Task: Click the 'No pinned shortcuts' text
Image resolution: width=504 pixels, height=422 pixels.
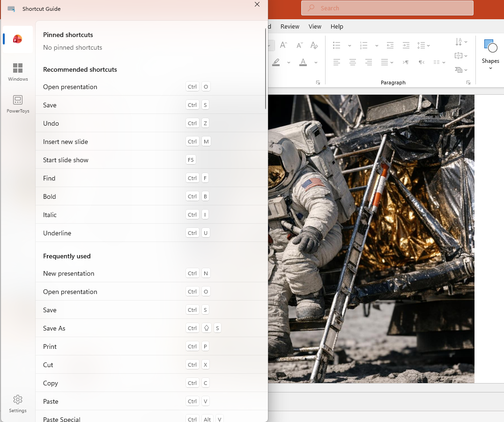Action: click(x=73, y=48)
